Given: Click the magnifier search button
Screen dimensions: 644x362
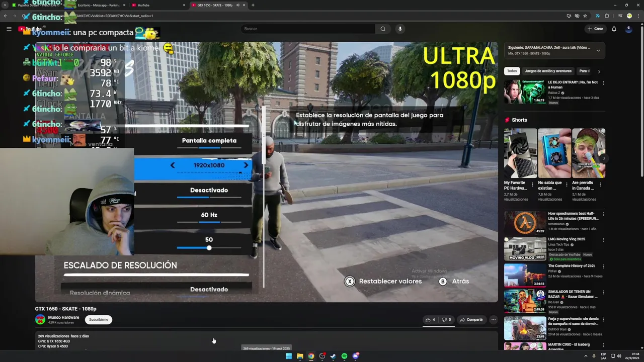Looking at the screenshot, I should (383, 29).
